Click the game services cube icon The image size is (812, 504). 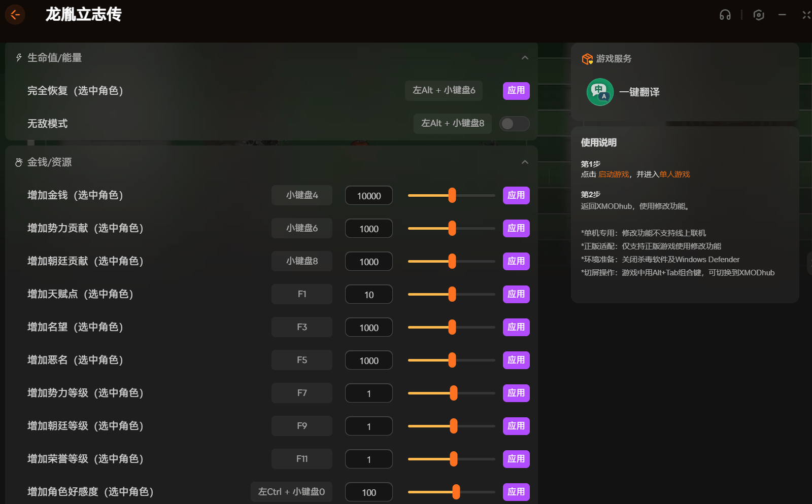click(587, 59)
